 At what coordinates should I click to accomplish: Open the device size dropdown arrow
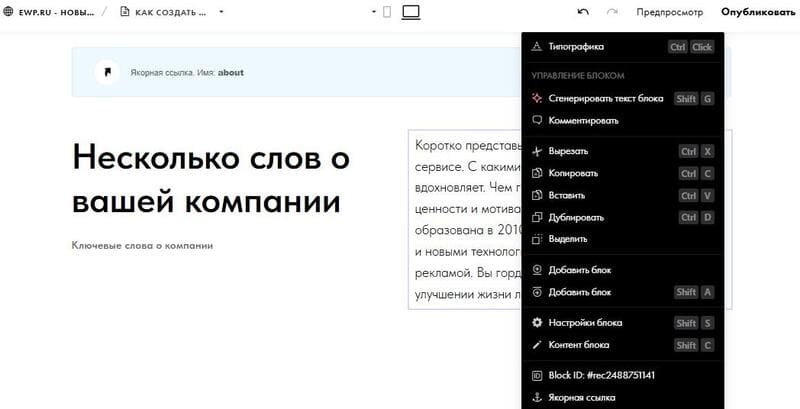click(374, 12)
